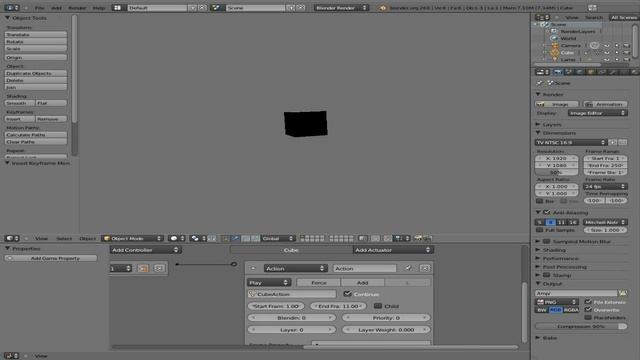Click the RenderLayers icon in the outliner
Screen dimensions: 640x360
click(554, 31)
